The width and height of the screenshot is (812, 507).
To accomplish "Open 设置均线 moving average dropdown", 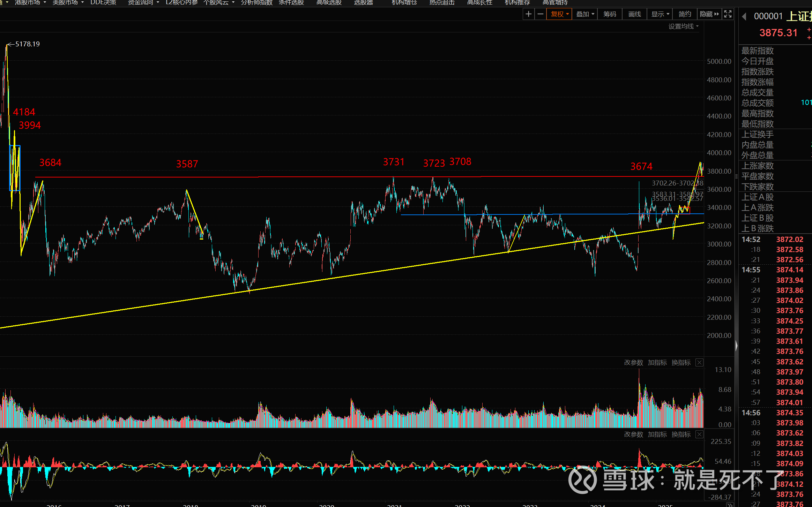I will [x=683, y=27].
